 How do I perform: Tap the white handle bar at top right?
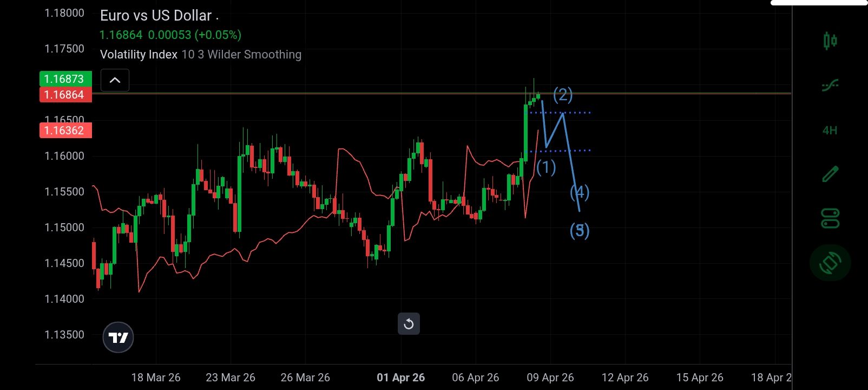pyautogui.click(x=819, y=3)
